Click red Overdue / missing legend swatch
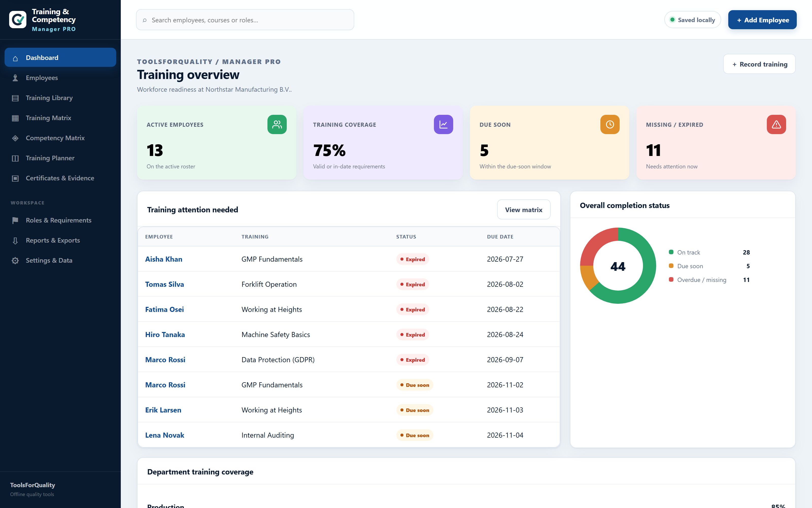Viewport: 812px width, 508px height. [671, 280]
